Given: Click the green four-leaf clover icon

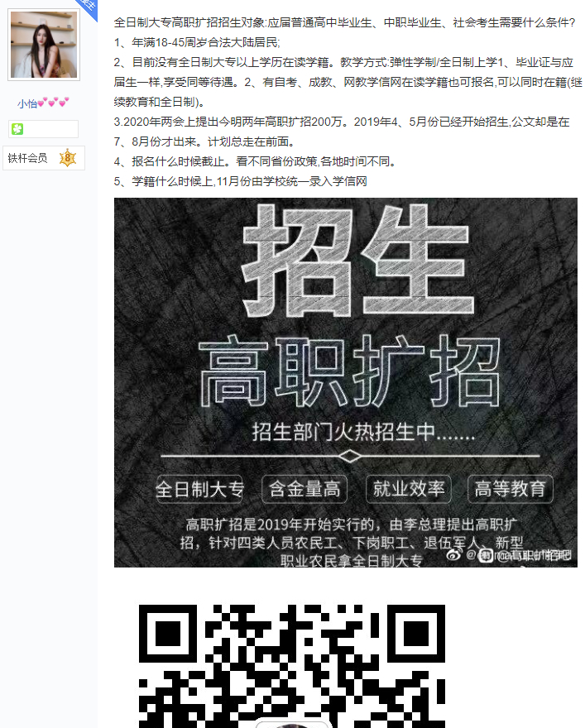Looking at the screenshot, I should pyautogui.click(x=17, y=129).
